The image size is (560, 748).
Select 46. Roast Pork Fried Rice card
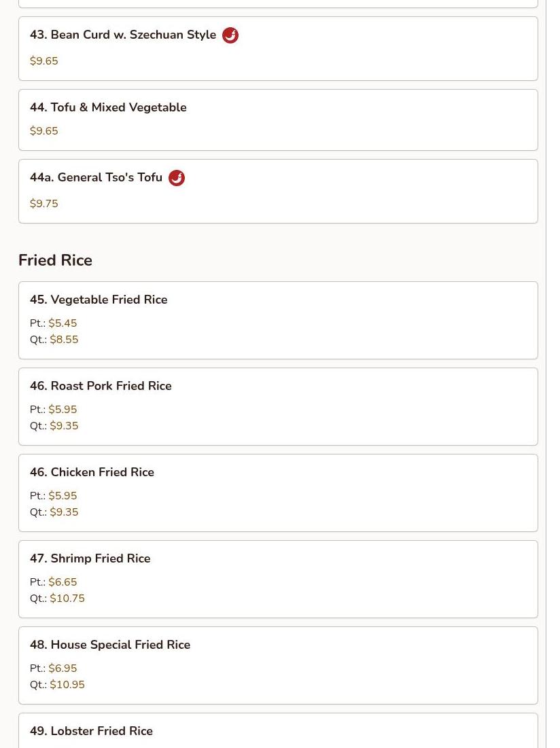[x=278, y=406]
